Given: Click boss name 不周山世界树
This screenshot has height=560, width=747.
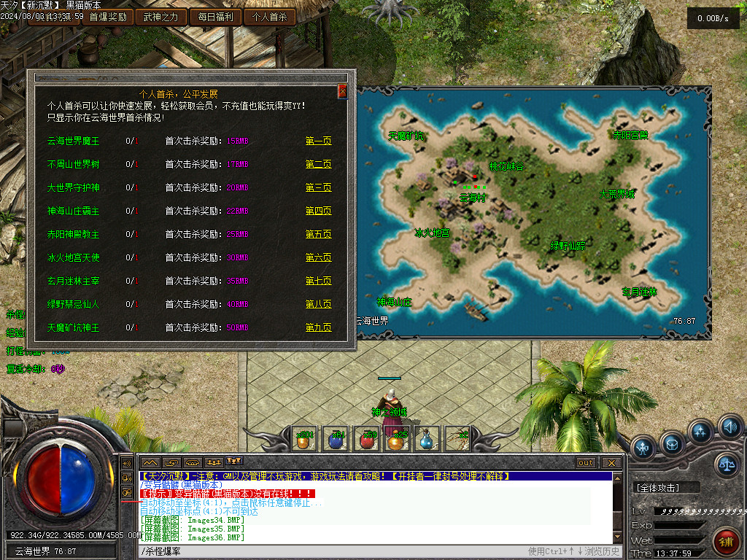Looking at the screenshot, I should click(74, 164).
